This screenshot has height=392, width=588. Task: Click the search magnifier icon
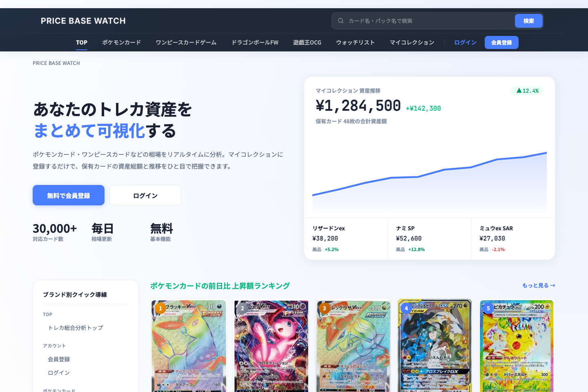coord(341,21)
